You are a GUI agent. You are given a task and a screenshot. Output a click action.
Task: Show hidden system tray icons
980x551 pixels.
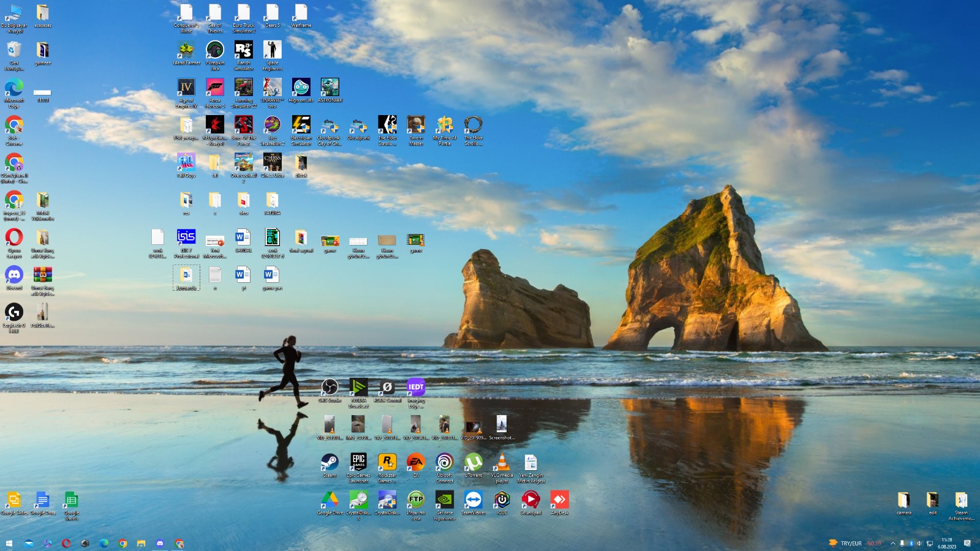[893, 543]
